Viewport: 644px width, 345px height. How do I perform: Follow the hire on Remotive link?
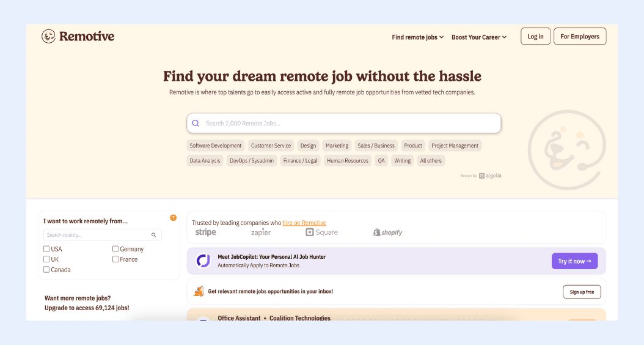coord(304,223)
